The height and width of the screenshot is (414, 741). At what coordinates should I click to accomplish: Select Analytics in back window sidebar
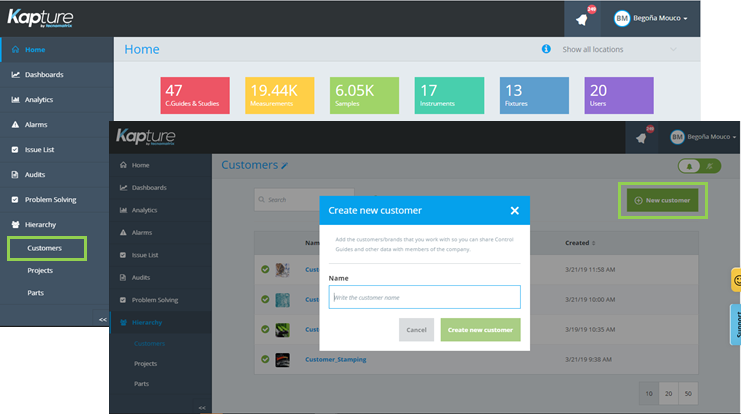tap(57, 100)
